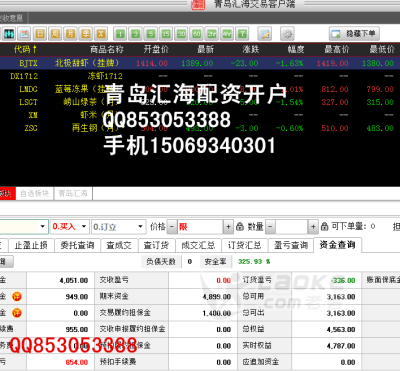Select the monthly (月) period icon
400x371 pixels.
click(70, 33)
